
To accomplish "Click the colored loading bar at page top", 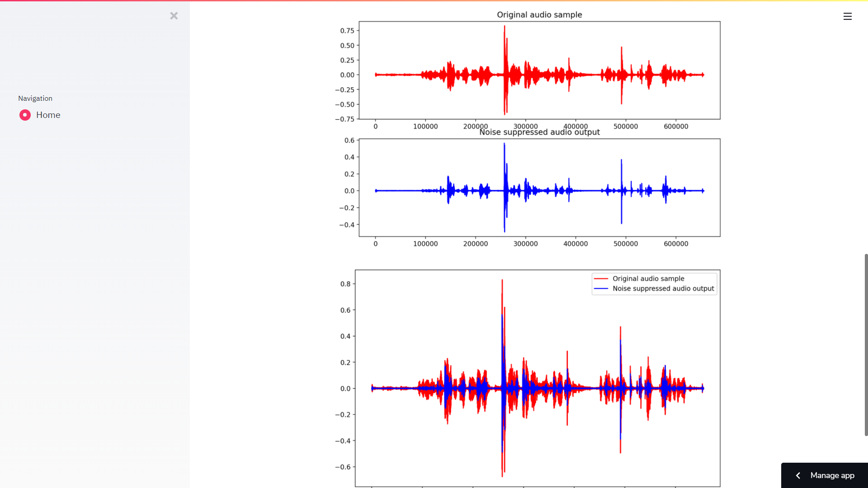I will pos(434,1).
